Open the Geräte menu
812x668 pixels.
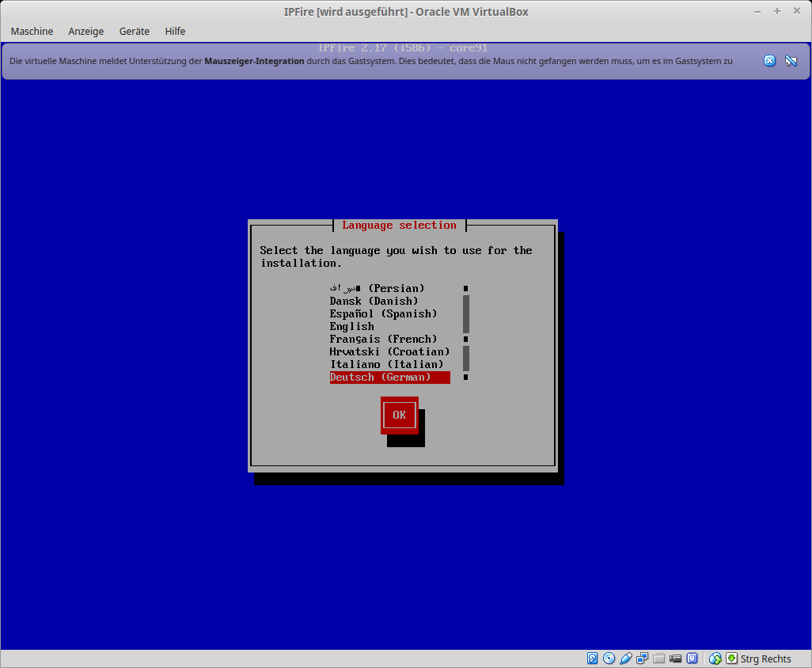[x=134, y=31]
